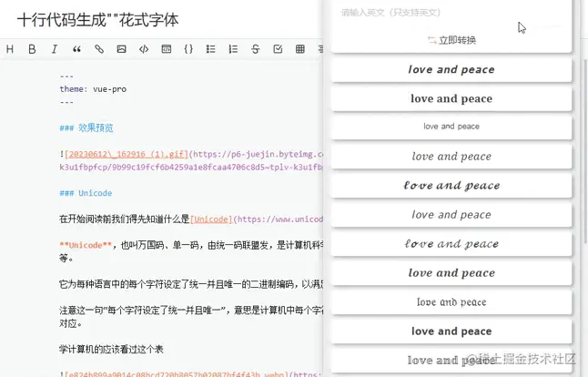The width and height of the screenshot is (588, 377).
Task: Click the font panel vertical scrollbar
Action: click(x=584, y=150)
